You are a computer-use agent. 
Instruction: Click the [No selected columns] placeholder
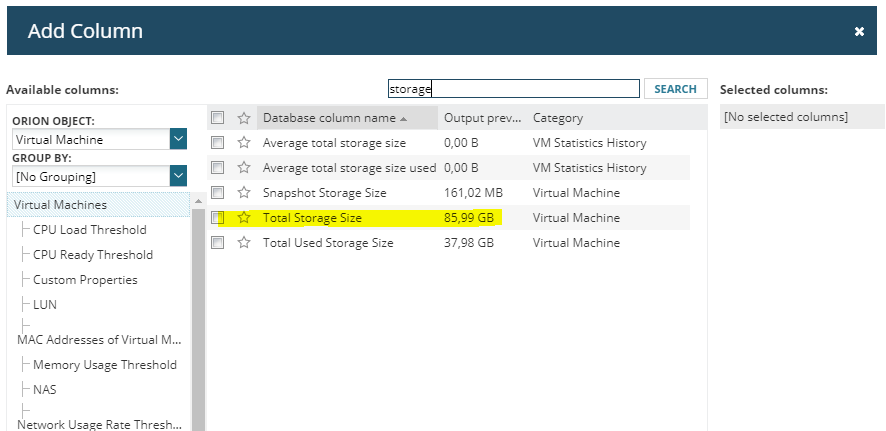(786, 117)
